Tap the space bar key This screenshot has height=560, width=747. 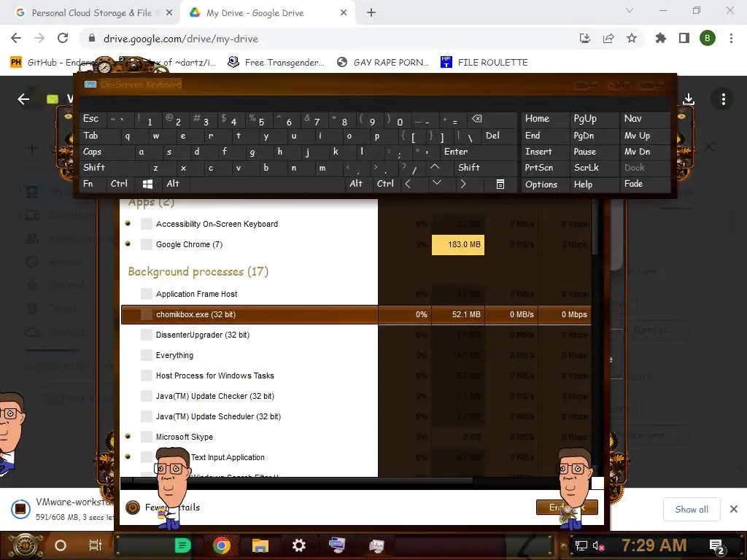pos(267,184)
